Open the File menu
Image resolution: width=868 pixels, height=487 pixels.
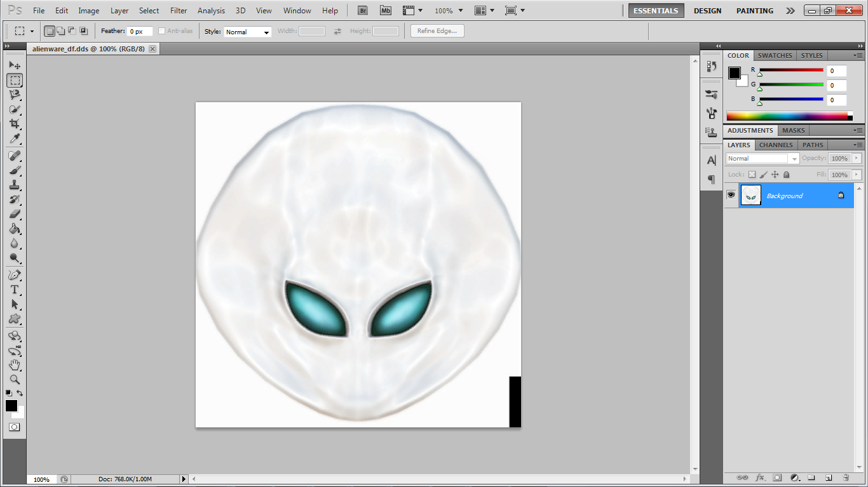39,11
